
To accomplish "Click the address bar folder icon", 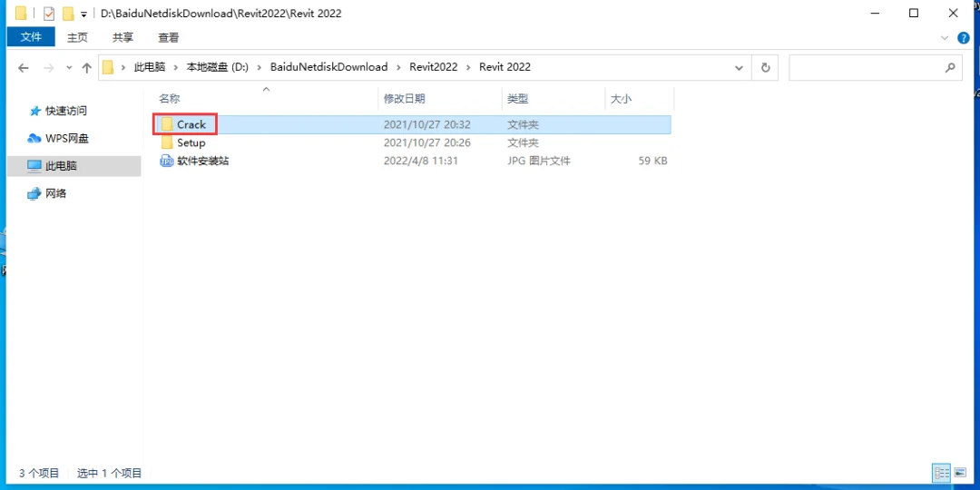I will (x=108, y=67).
